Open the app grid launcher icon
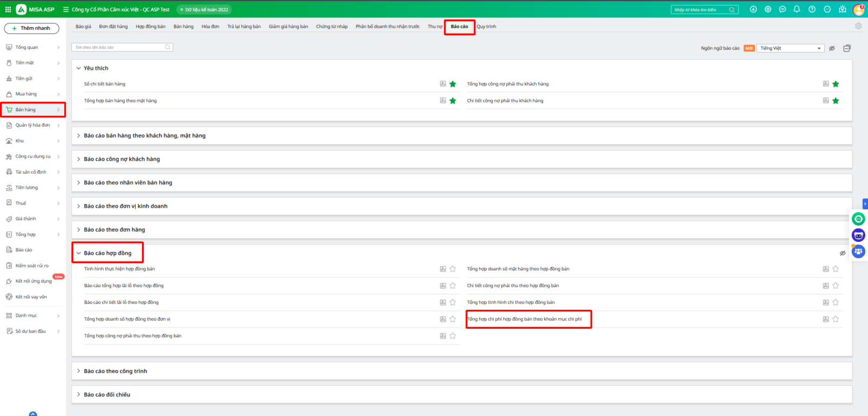868x416 pixels. [8, 9]
